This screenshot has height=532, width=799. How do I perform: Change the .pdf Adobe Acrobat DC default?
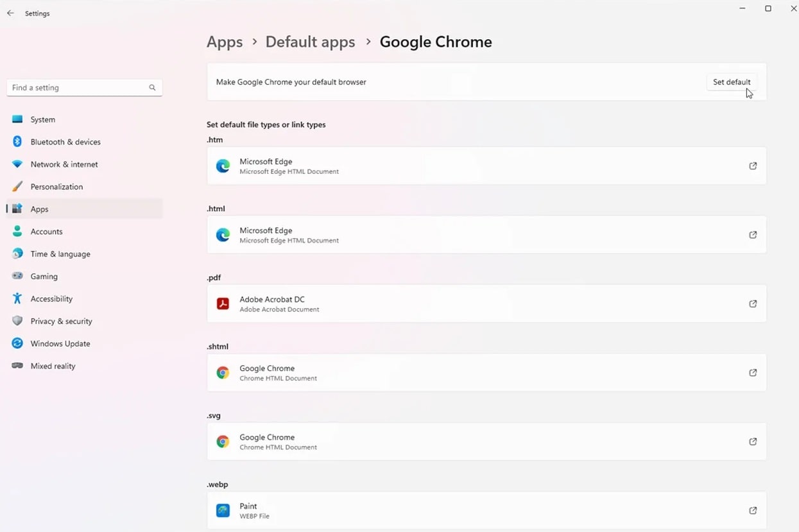[x=486, y=304]
